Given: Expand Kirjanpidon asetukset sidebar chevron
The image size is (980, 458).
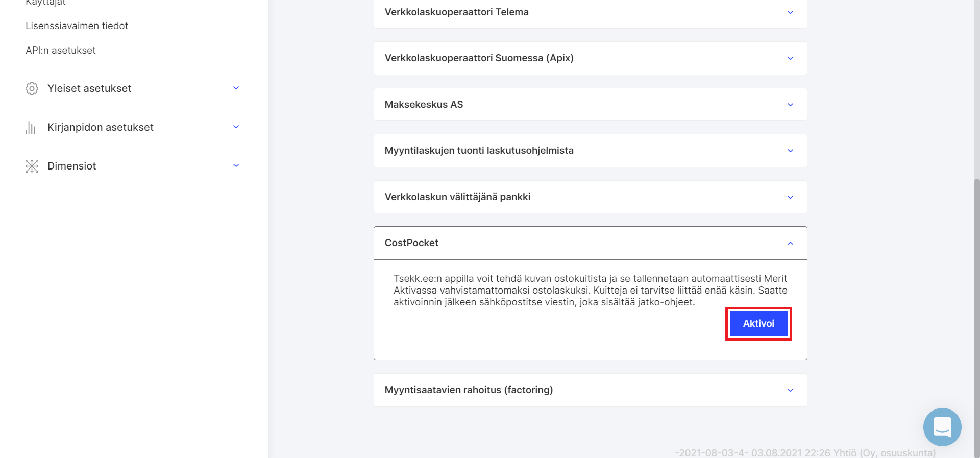Looking at the screenshot, I should point(236,127).
